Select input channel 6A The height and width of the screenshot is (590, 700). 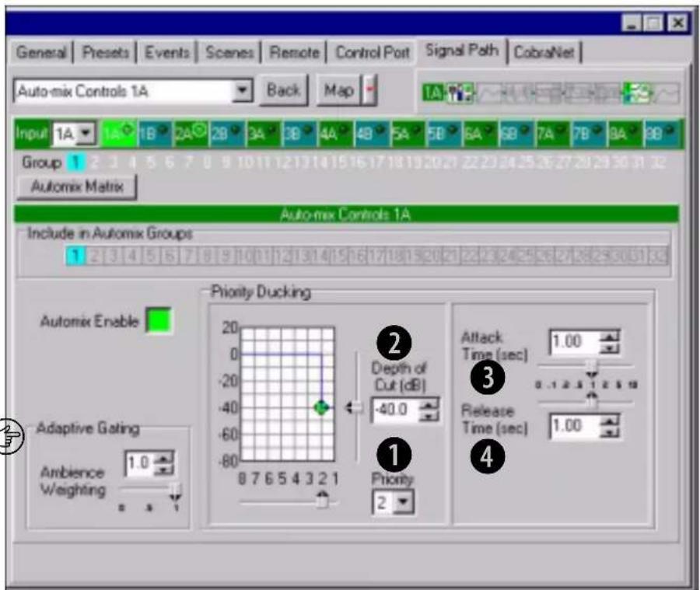[481, 134]
